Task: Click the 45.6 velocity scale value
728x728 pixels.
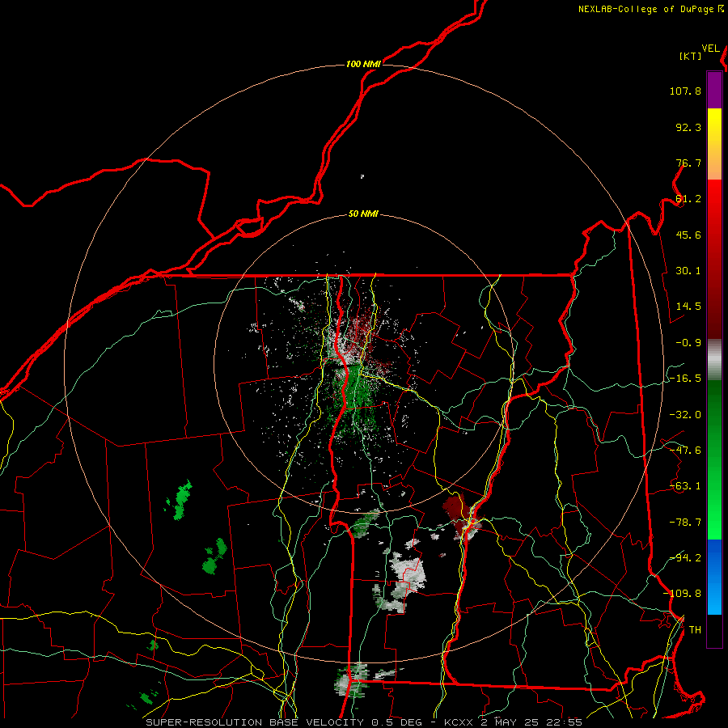Action: point(688,235)
